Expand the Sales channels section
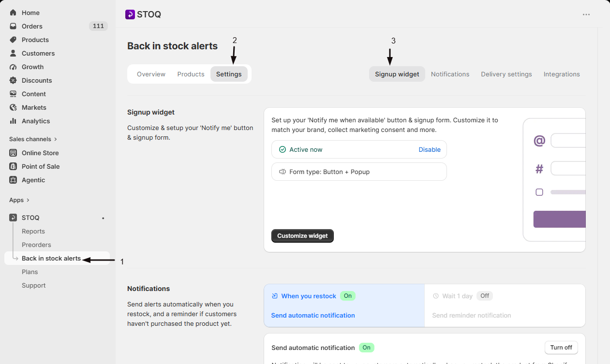610x364 pixels. [x=33, y=139]
